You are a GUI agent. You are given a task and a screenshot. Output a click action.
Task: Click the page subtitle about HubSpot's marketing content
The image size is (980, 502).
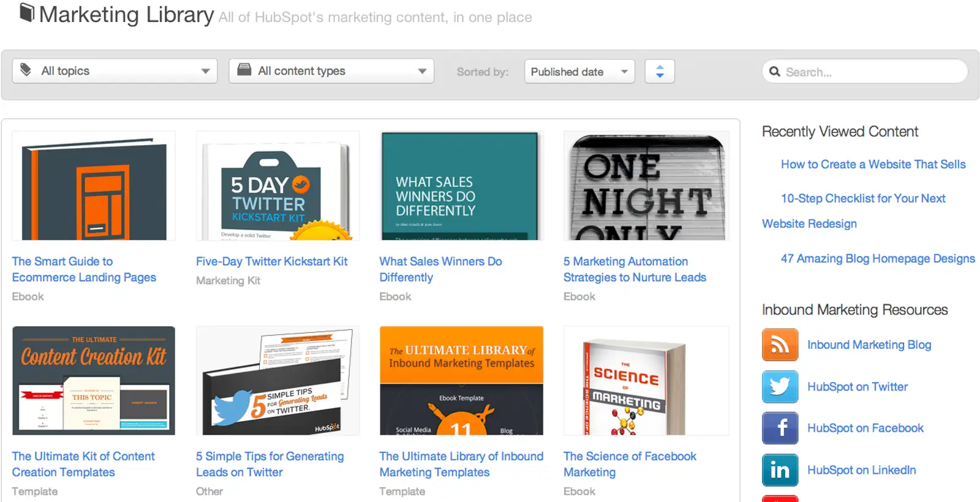[x=375, y=17]
